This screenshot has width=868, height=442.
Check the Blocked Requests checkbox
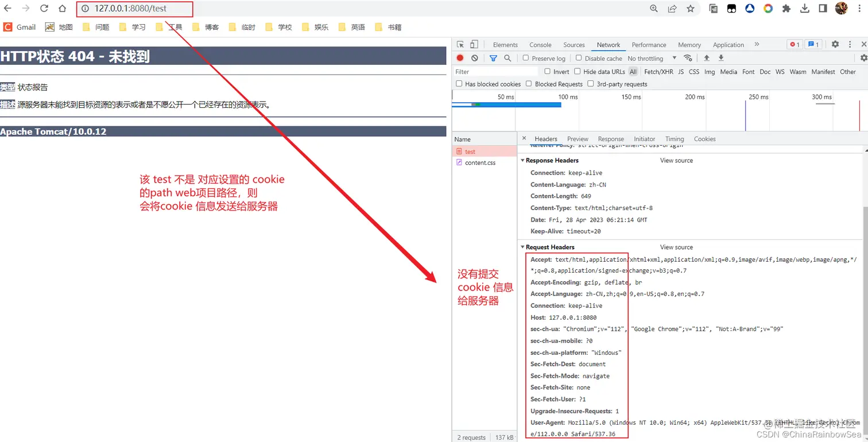(529, 84)
